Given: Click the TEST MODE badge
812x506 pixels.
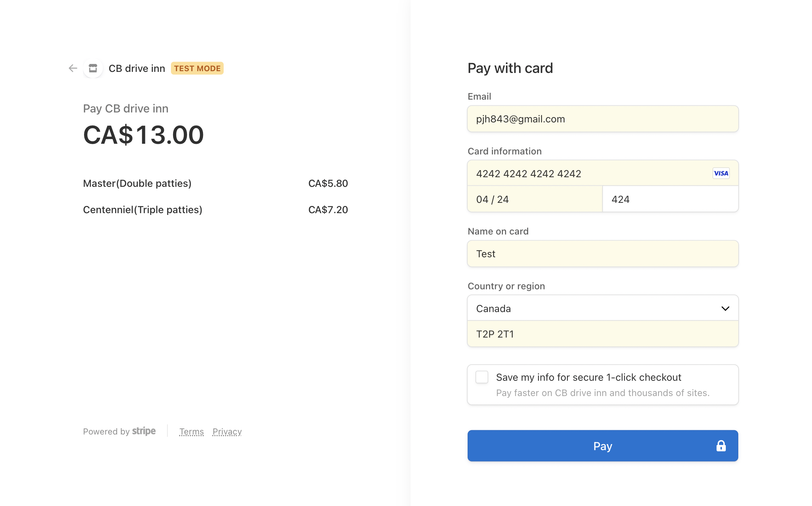Looking at the screenshot, I should click(x=197, y=68).
